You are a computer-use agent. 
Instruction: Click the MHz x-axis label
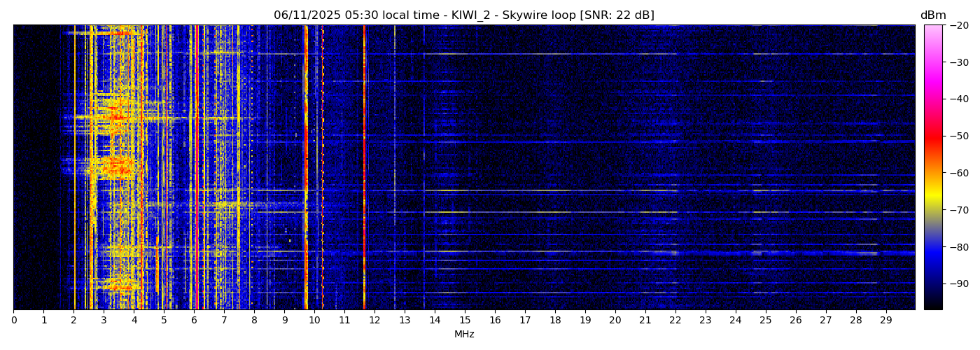click(x=464, y=335)
